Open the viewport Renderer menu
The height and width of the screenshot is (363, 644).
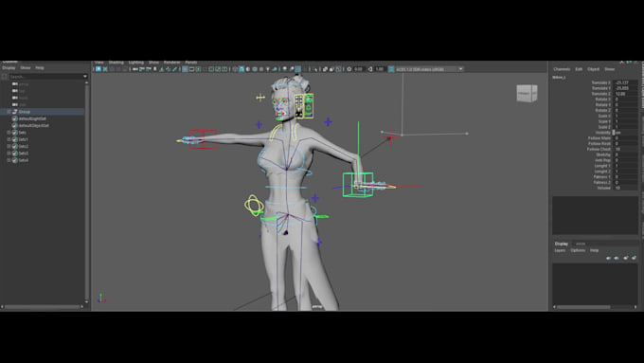click(x=172, y=63)
